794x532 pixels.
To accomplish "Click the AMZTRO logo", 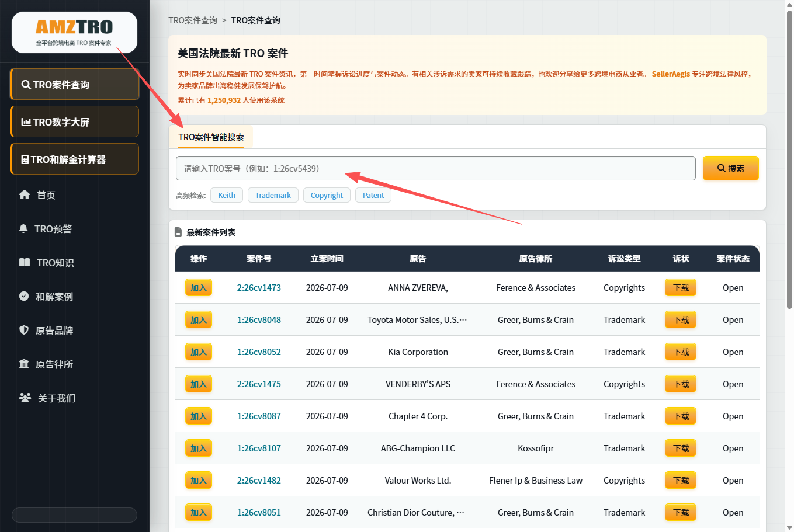I will point(74,32).
